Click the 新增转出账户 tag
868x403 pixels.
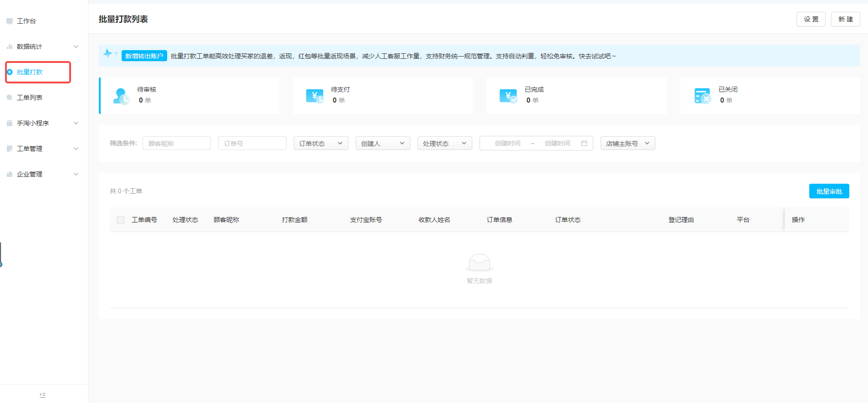coord(144,56)
